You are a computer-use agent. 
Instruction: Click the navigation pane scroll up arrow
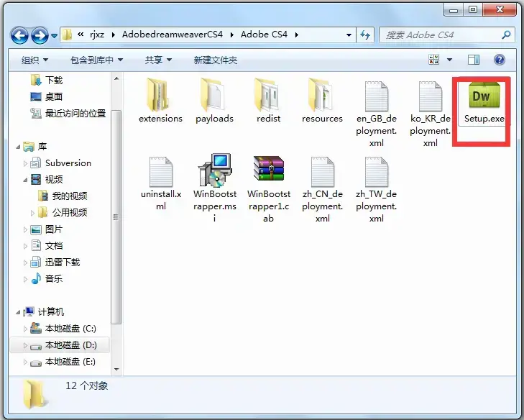pos(116,79)
